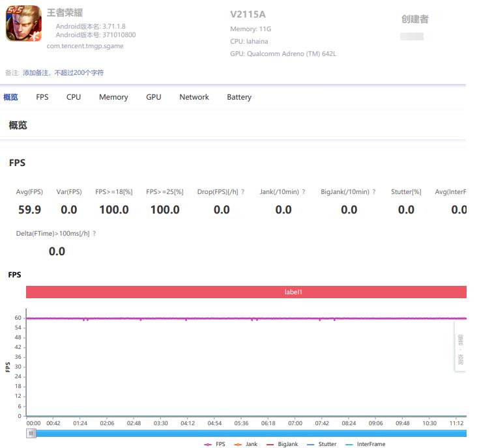477x448 pixels.
Task: Toggle the Jank series in chart legend
Action: click(246, 444)
